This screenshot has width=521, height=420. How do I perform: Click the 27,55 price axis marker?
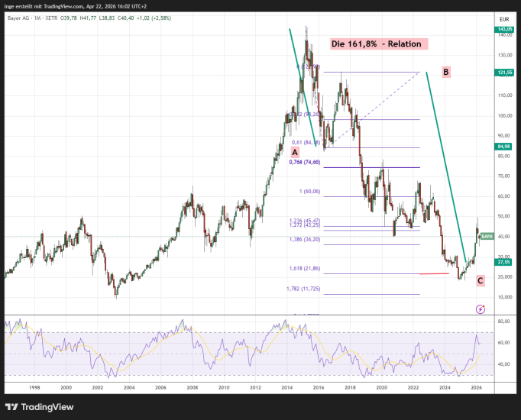pos(504,261)
